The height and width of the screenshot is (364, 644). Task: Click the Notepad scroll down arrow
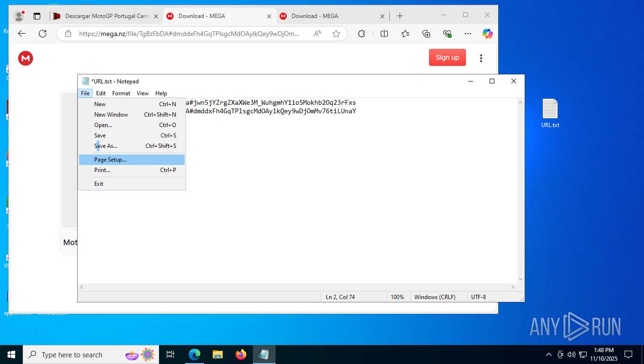click(521, 280)
